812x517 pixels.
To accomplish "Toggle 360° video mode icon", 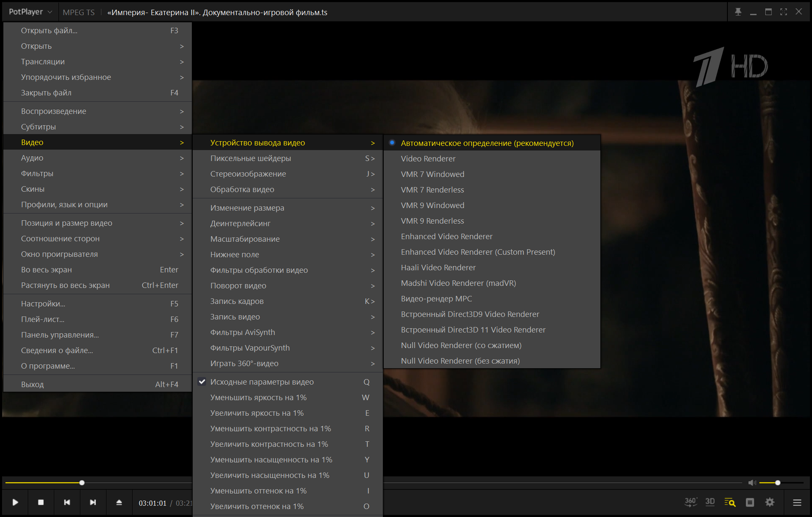I will (690, 502).
